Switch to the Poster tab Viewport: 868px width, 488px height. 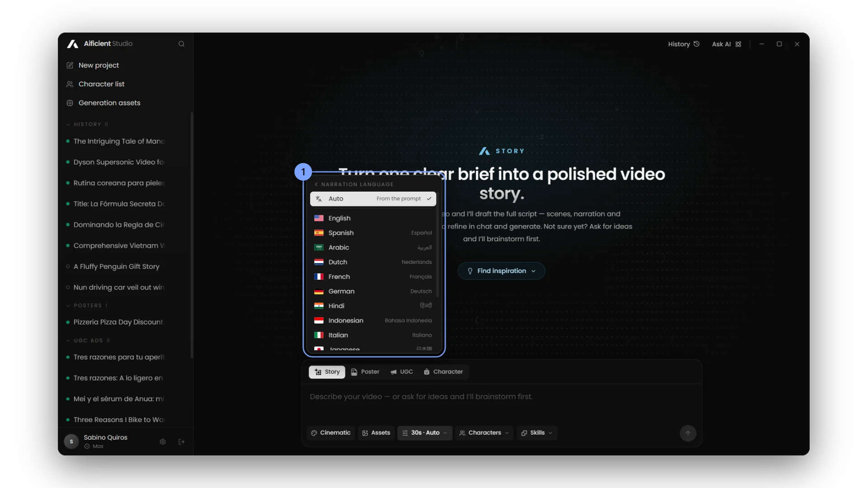click(365, 372)
